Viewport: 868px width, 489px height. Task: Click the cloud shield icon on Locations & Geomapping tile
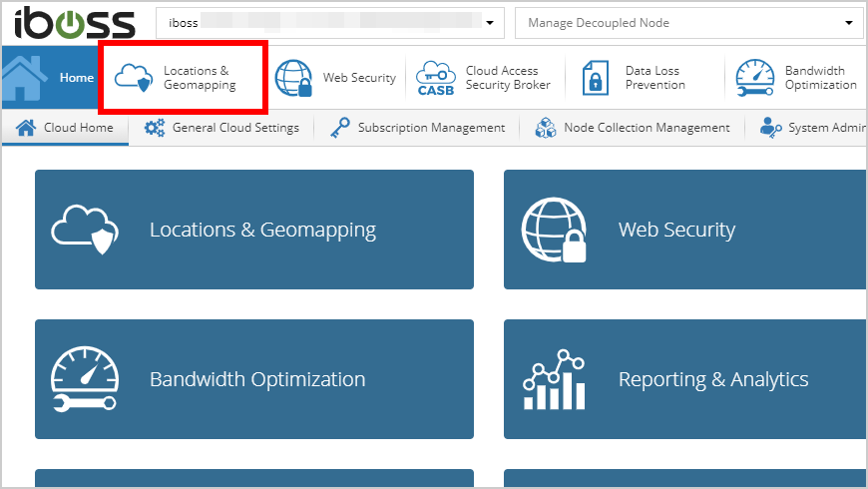pyautogui.click(x=85, y=230)
